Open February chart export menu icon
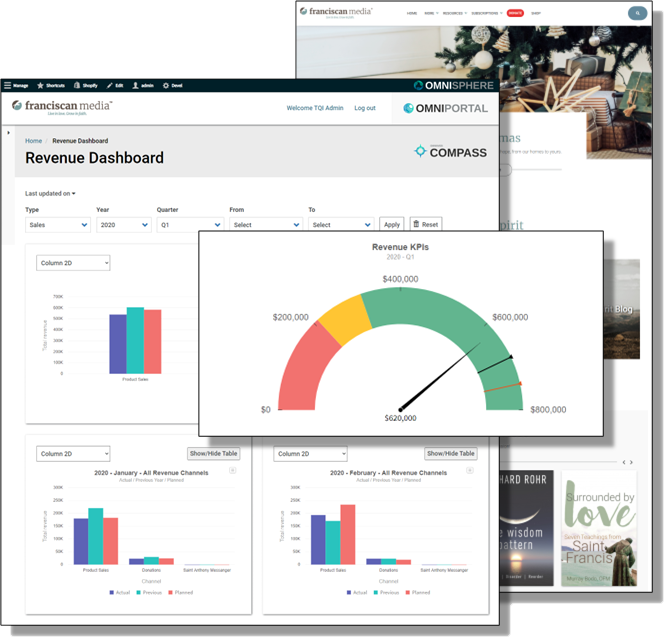 [x=470, y=470]
